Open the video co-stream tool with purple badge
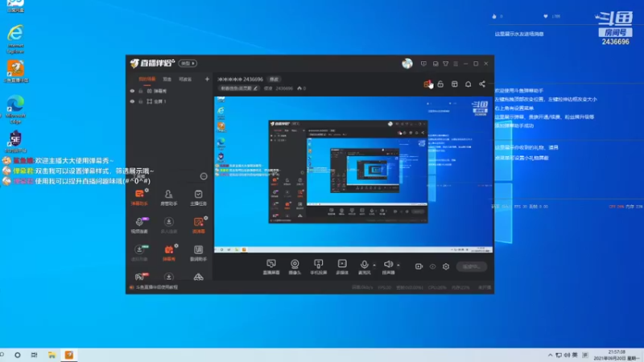This screenshot has width=644, height=362. (139, 225)
